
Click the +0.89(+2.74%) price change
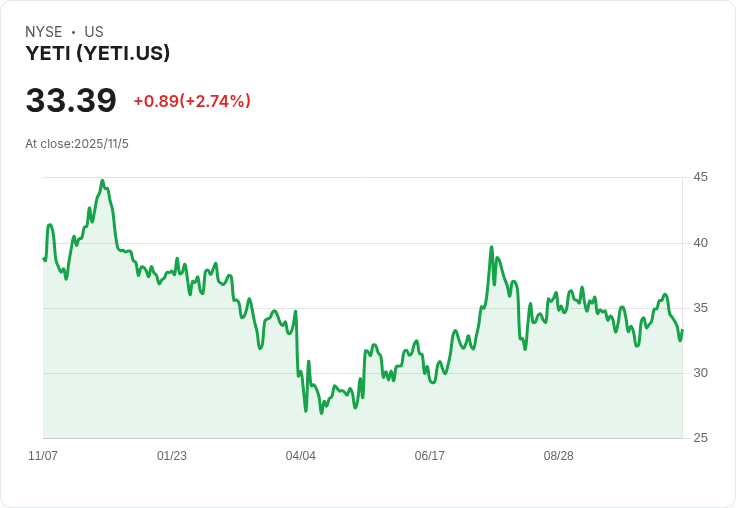(x=192, y=101)
